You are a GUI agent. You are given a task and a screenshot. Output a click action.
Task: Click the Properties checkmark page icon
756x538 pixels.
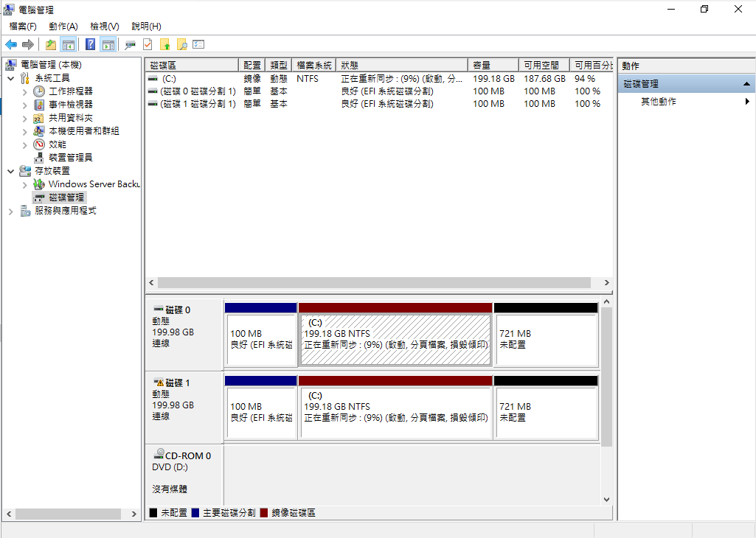(148, 45)
